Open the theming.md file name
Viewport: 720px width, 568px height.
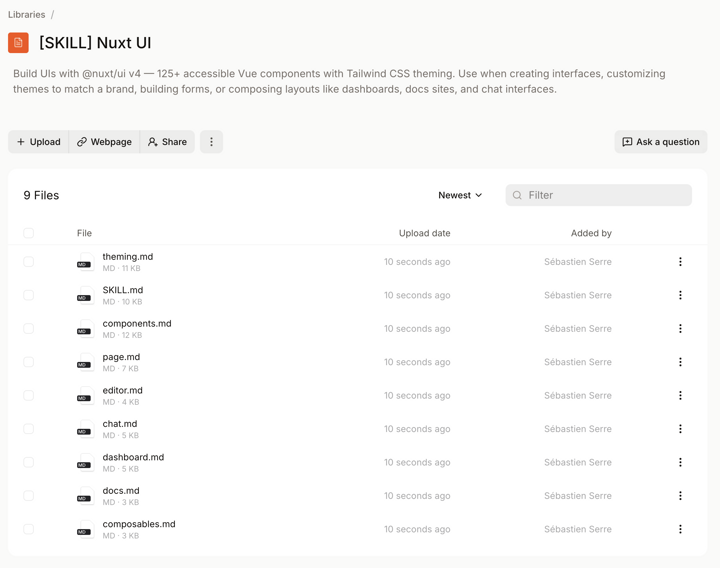[x=128, y=257]
